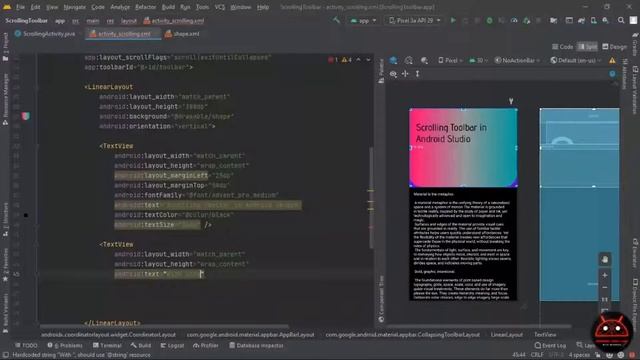
Task: Open the Profiler tool window
Action: coord(206,345)
